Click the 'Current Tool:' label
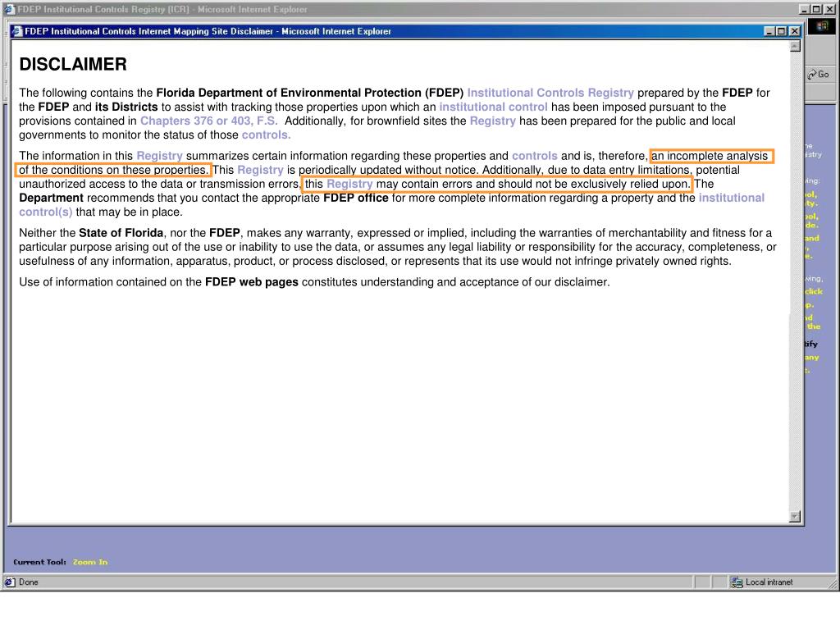840x630 pixels. pos(39,562)
